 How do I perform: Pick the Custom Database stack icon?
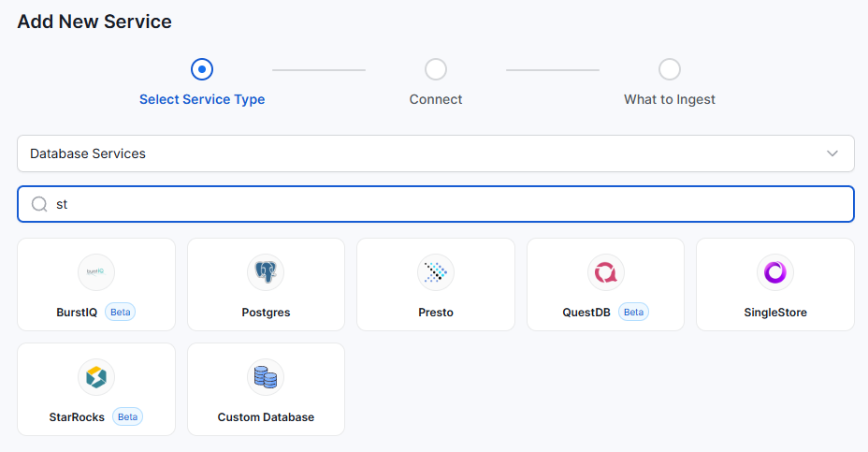pyautogui.click(x=266, y=377)
